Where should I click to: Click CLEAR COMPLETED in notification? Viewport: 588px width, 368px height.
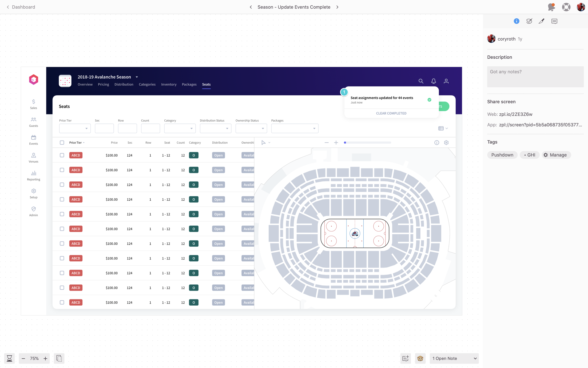click(x=391, y=113)
